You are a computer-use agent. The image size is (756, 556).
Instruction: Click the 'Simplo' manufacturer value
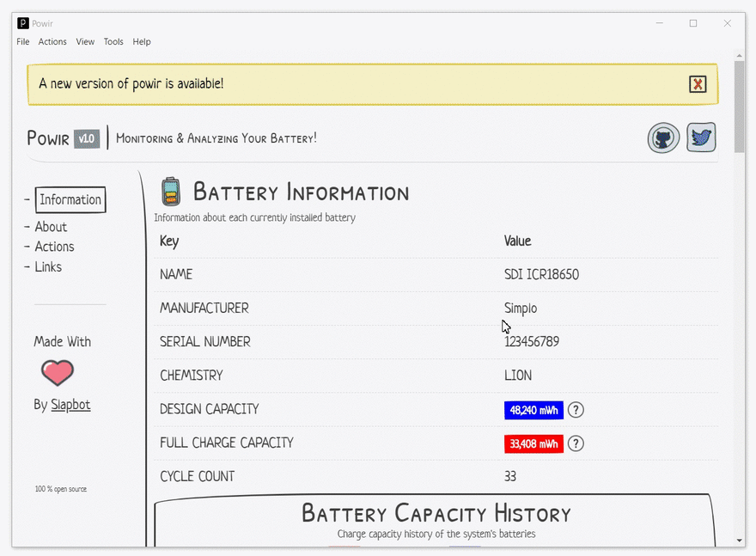point(521,309)
